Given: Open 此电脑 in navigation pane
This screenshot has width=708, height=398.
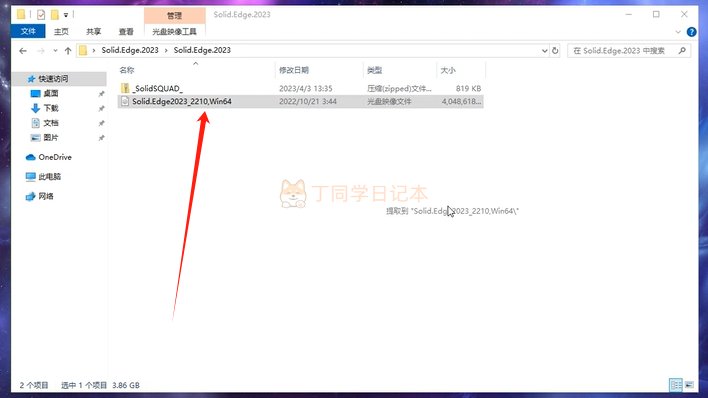Looking at the screenshot, I should click(50, 177).
